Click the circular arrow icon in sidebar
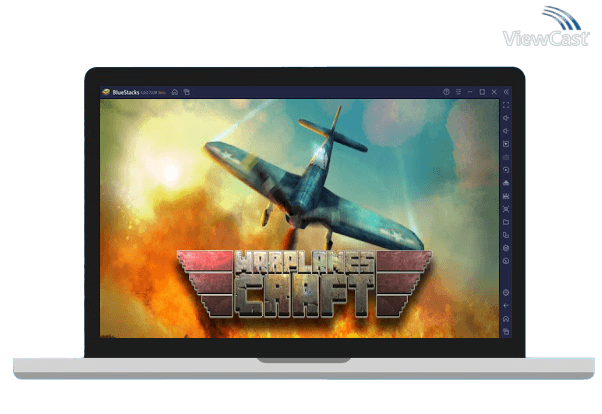 pyautogui.click(x=506, y=261)
